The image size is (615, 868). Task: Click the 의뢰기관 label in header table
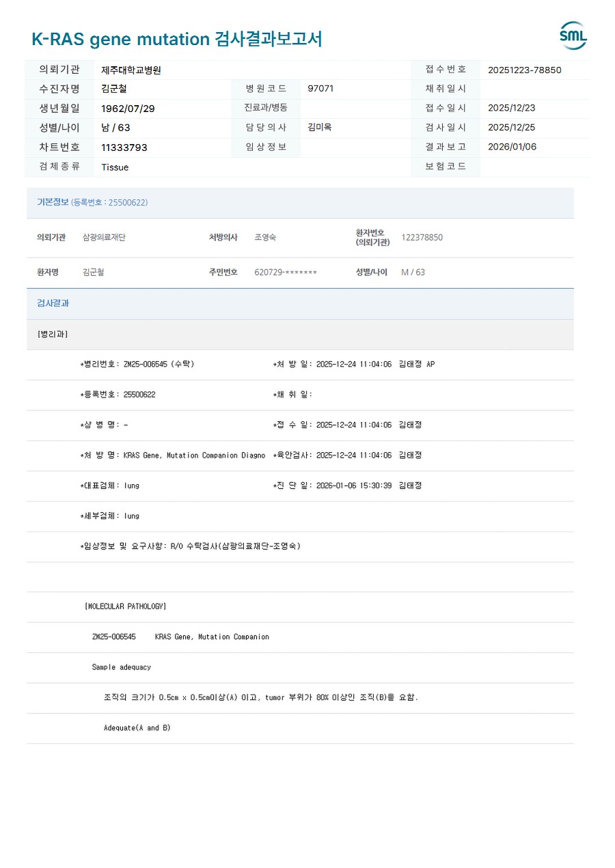pyautogui.click(x=59, y=70)
